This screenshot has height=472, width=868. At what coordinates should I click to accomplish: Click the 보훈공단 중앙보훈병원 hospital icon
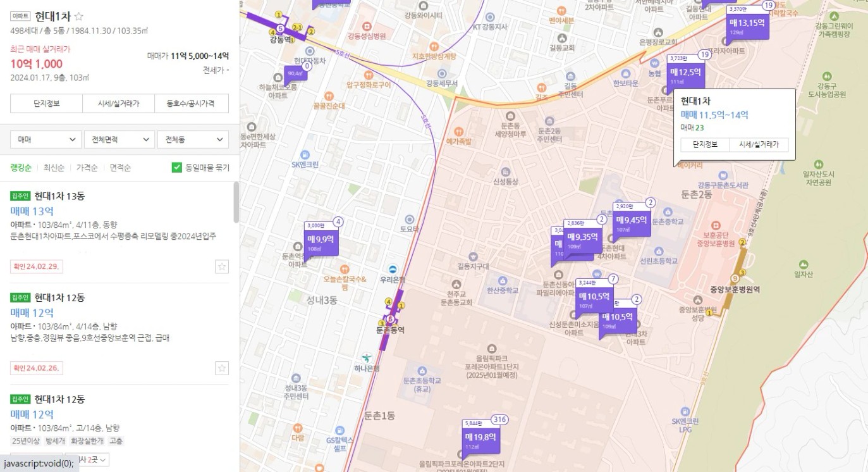[716, 225]
